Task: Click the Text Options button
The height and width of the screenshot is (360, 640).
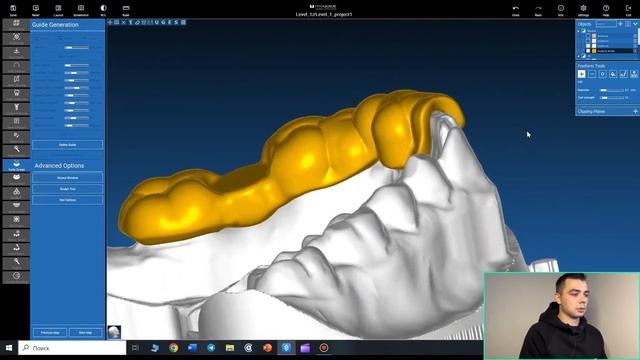Action: tap(67, 200)
